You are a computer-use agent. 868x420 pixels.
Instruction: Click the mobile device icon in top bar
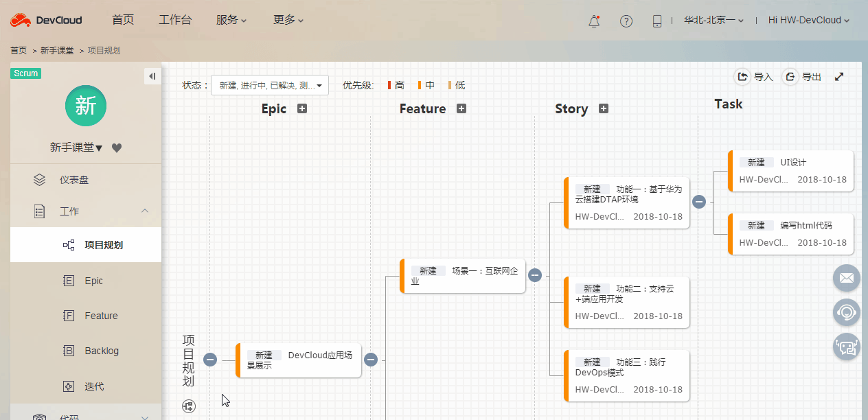(x=656, y=20)
